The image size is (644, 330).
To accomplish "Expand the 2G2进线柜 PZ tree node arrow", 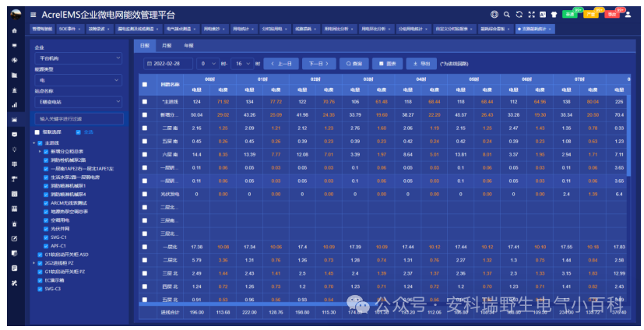I will coord(34,263).
